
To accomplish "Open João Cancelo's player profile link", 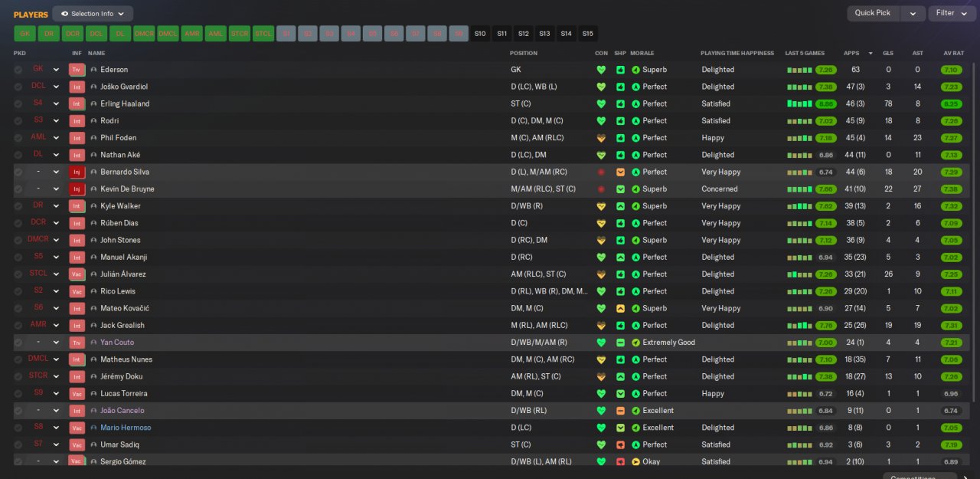I will [x=122, y=411].
